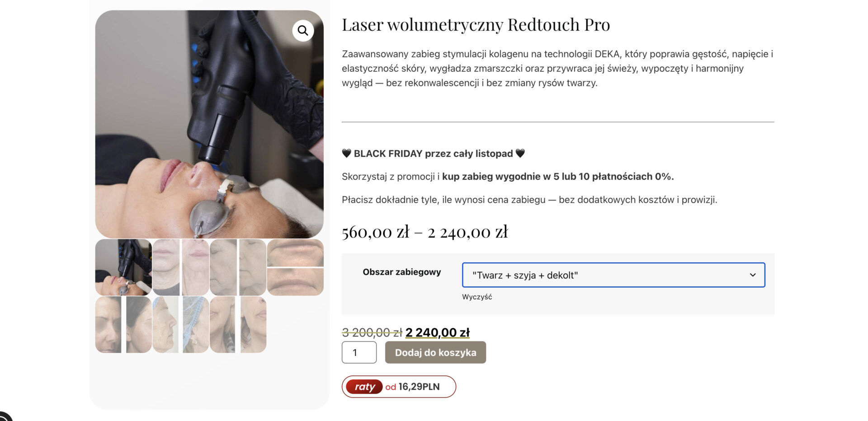Click the raty od 16,29PLN badge
Screen dimensions: 868x421
pyautogui.click(x=399, y=387)
